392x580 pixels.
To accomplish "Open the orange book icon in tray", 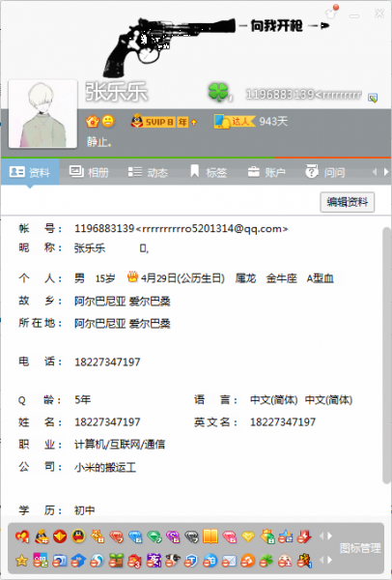I will coord(210,536).
